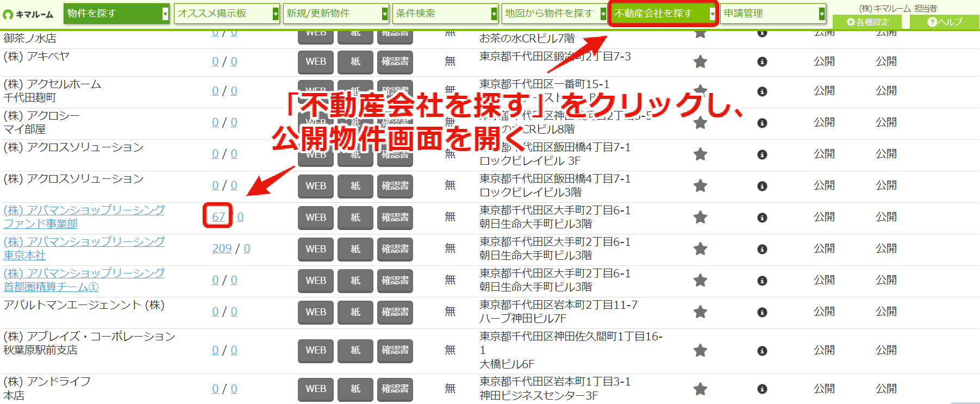Click 紙 button for (株) アキベヤ
Viewport: 980px width, 404px height.
pyautogui.click(x=355, y=62)
